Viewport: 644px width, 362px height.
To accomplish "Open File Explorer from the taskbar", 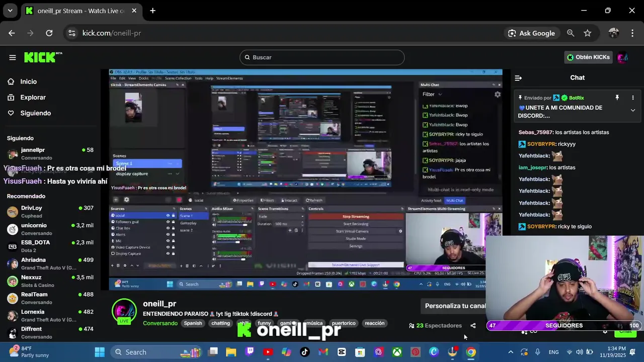I will (231, 352).
